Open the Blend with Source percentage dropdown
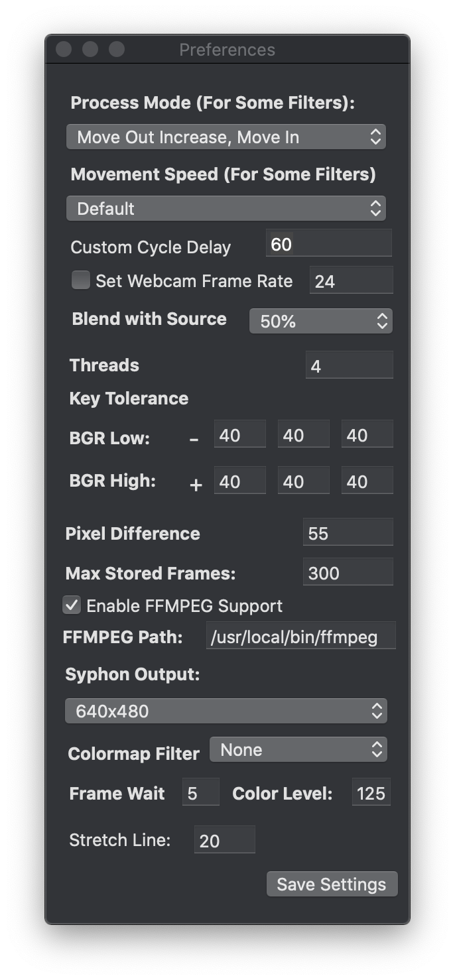455x980 pixels. click(321, 322)
